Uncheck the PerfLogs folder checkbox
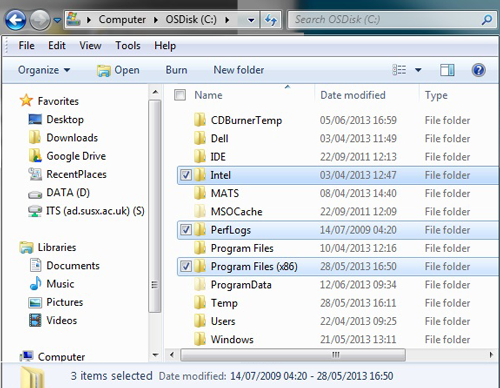 pos(186,230)
